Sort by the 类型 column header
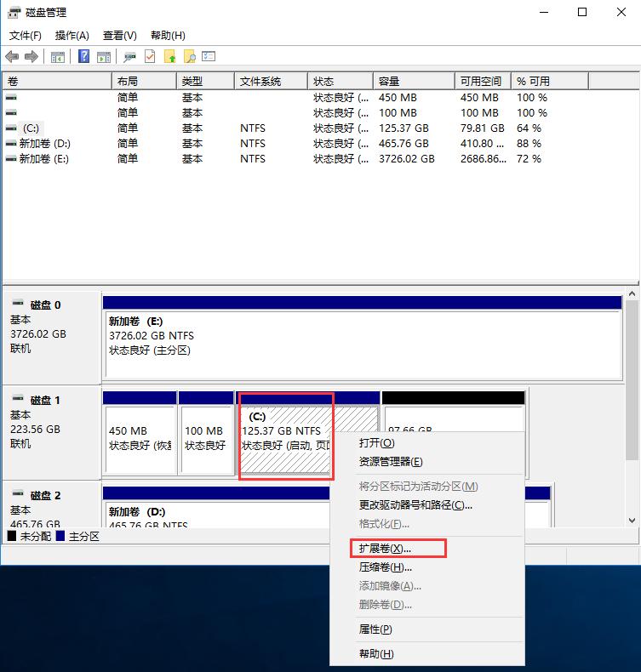 [206, 81]
